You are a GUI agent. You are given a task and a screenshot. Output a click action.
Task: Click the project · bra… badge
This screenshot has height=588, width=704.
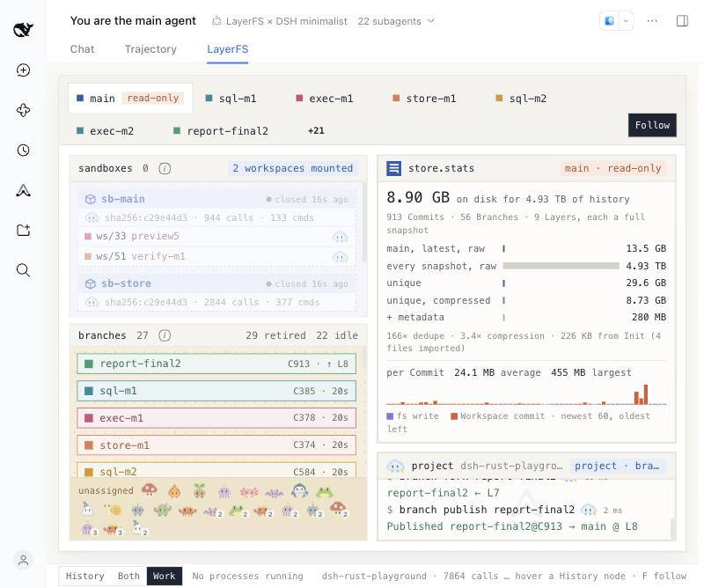(x=618, y=466)
